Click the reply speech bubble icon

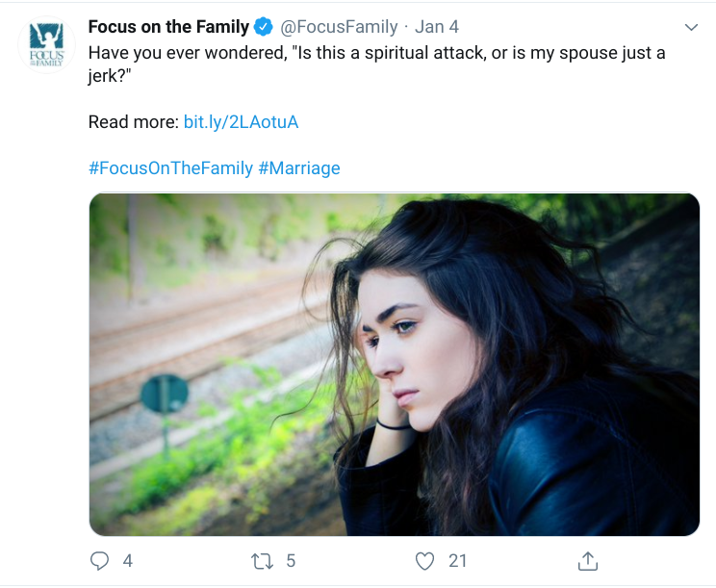99,560
